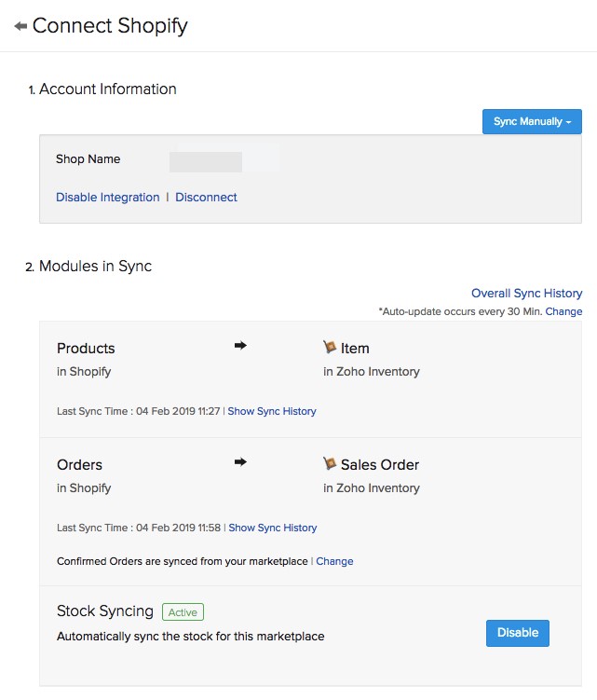597x700 pixels.
Task: Select the Orders in Shopify heading
Action: [x=79, y=465]
